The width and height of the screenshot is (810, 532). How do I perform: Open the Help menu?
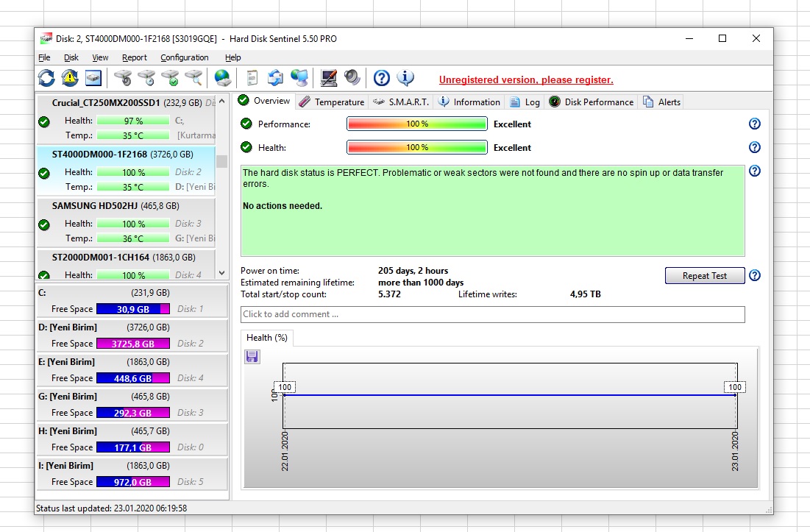coord(233,57)
